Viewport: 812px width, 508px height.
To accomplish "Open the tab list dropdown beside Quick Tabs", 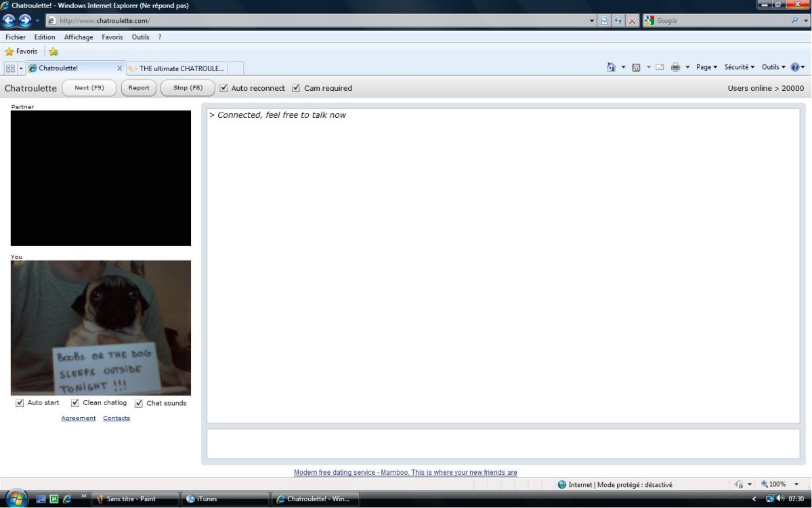I will coord(21,68).
